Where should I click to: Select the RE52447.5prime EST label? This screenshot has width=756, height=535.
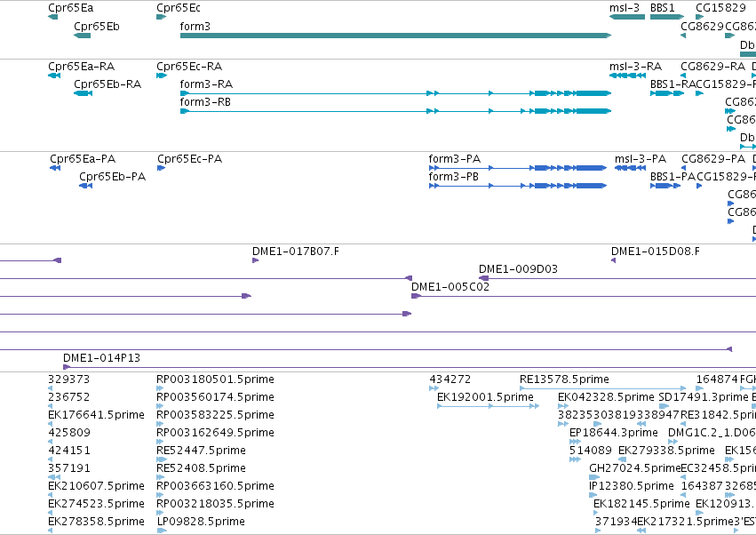[201, 451]
